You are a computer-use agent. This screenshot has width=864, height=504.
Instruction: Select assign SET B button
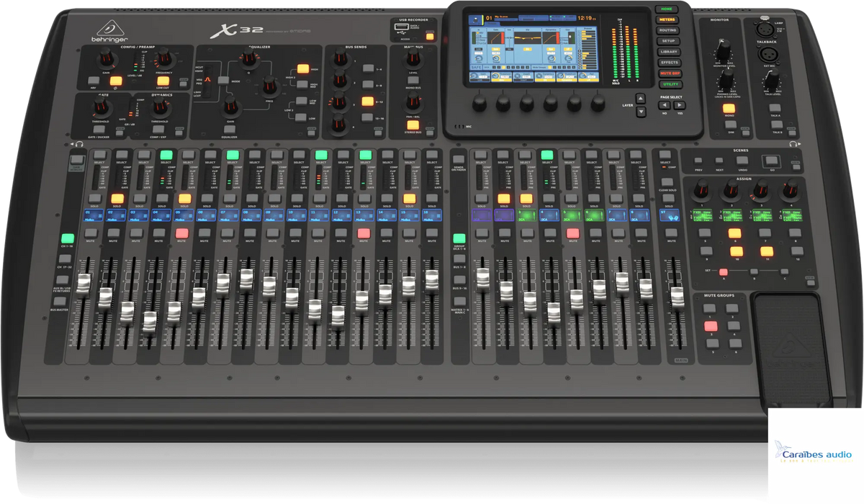coord(755,271)
